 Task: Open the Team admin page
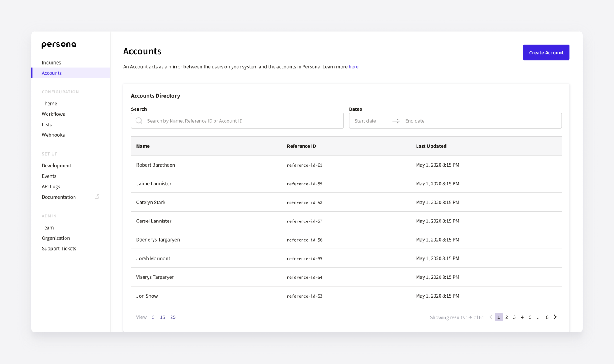tap(48, 228)
